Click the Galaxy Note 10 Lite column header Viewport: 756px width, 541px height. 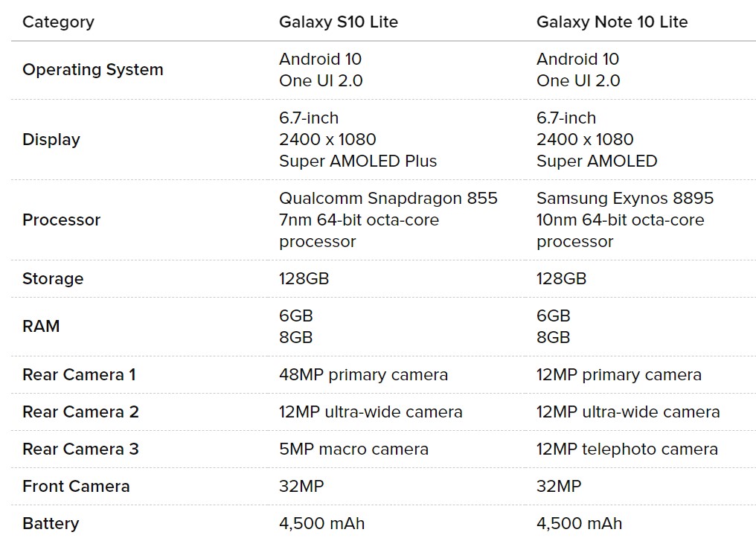tap(612, 22)
